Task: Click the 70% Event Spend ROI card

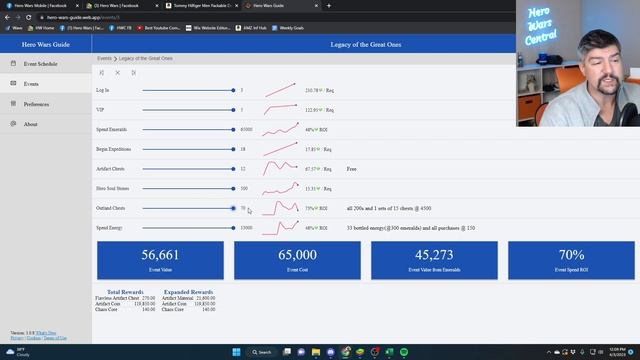Action: tap(571, 260)
